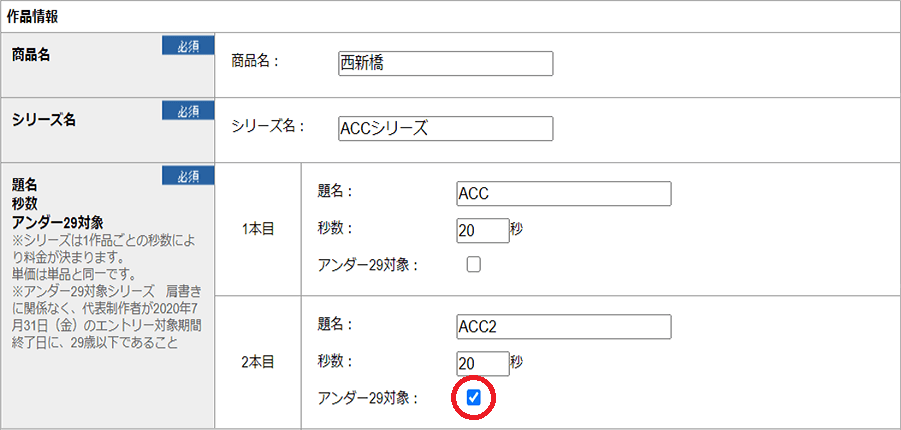Click the 1本目 秒数 input box
This screenshot has height=430, width=901.
[x=482, y=229]
